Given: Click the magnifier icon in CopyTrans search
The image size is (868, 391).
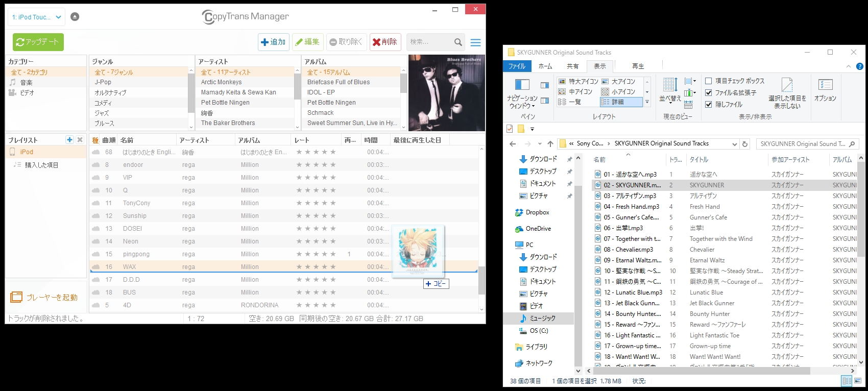Looking at the screenshot, I should (x=458, y=42).
